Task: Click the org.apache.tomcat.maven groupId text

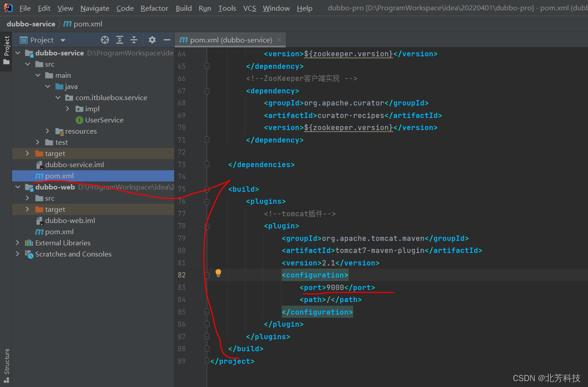Action: (x=373, y=238)
